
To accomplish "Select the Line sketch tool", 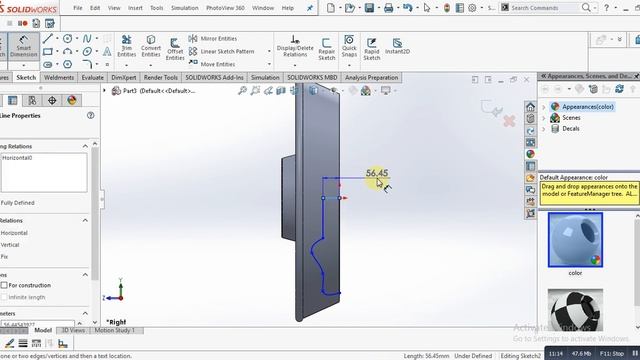I will pos(48,38).
